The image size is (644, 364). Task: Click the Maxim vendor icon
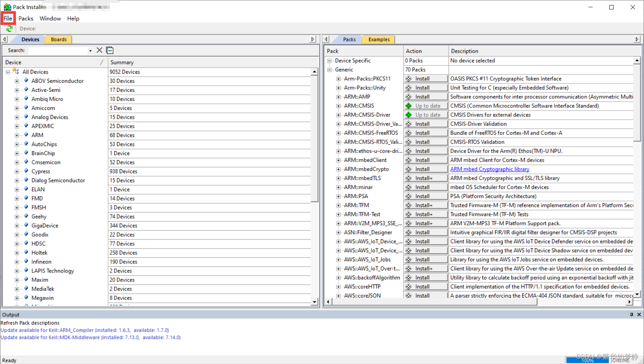coord(26,279)
